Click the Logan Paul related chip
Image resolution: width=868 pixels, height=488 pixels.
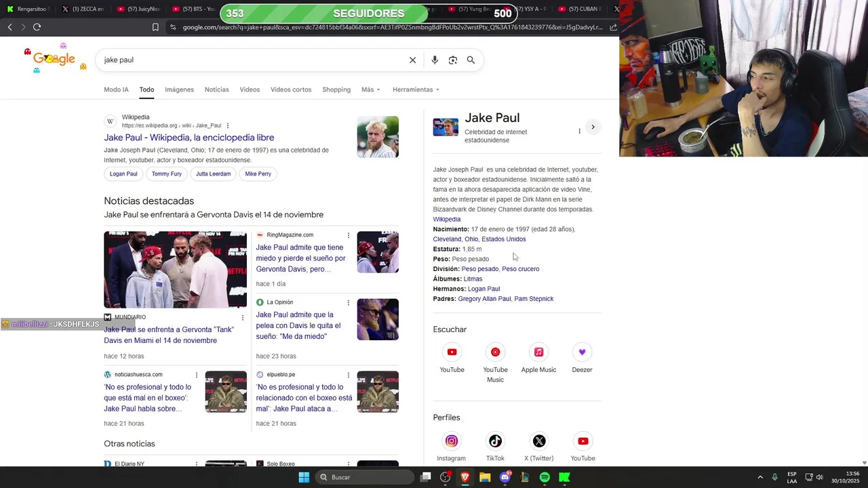pos(123,174)
